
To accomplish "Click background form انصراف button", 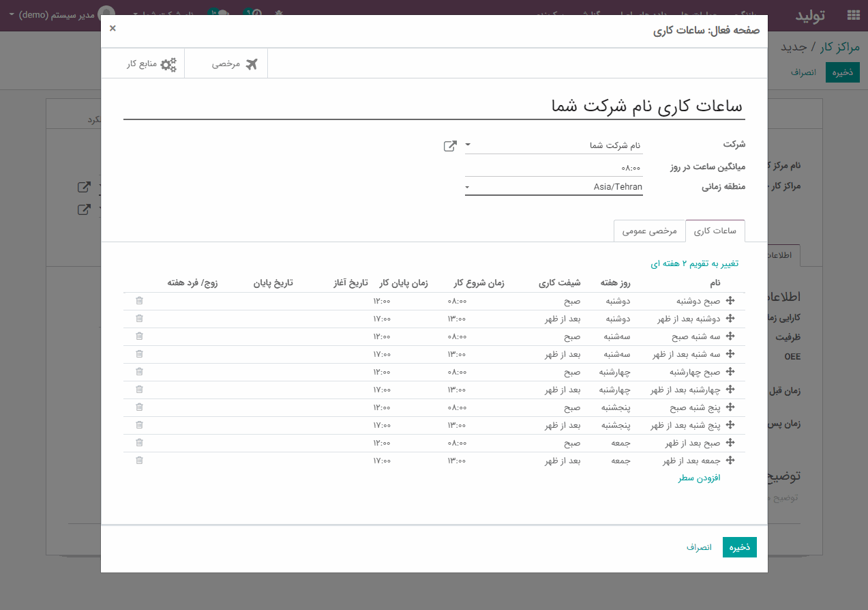I will [x=804, y=72].
